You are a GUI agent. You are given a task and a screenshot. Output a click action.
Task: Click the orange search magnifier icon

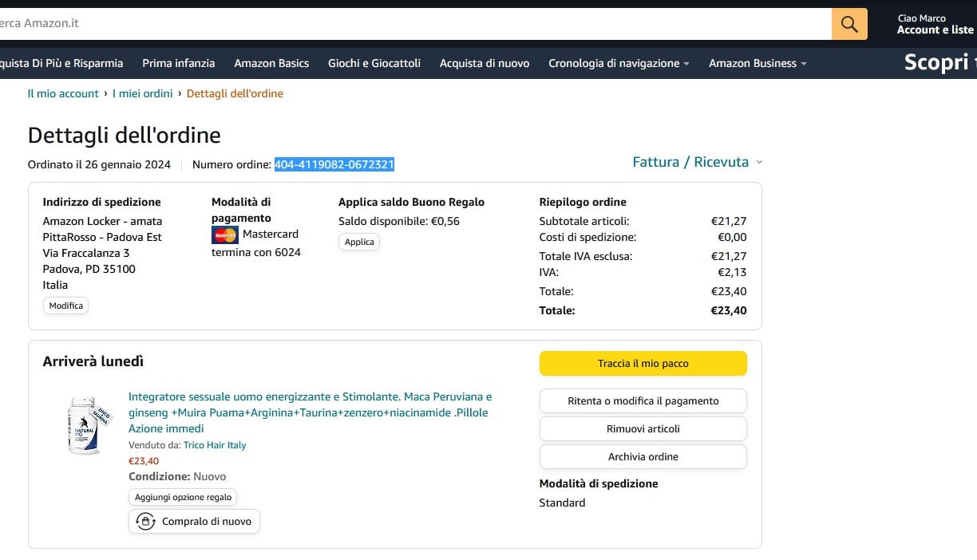849,24
